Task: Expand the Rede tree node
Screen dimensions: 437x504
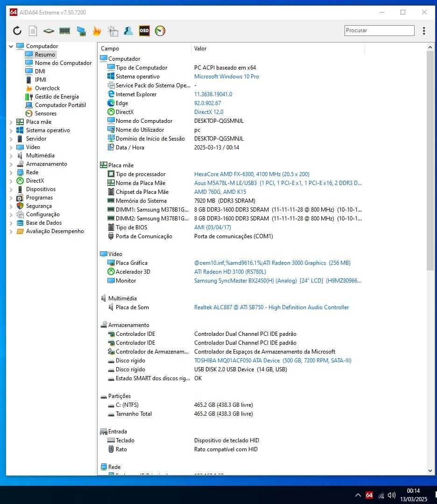Action: tap(11, 173)
